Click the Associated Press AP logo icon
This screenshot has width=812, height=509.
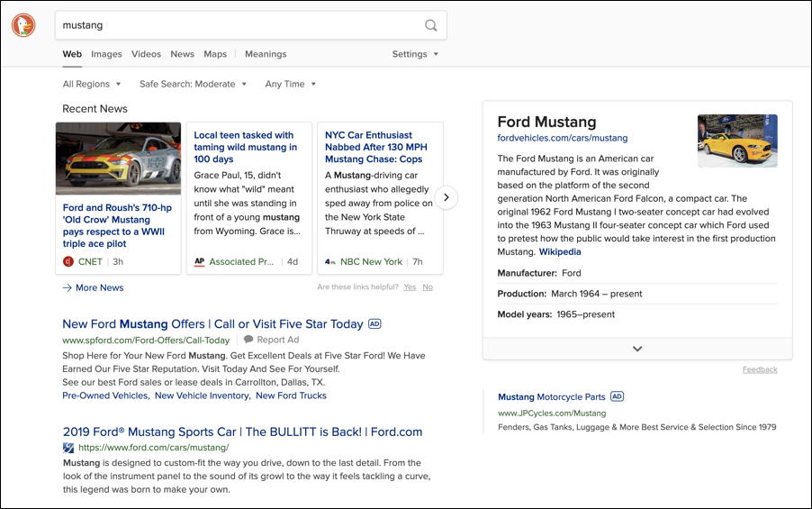coord(199,262)
